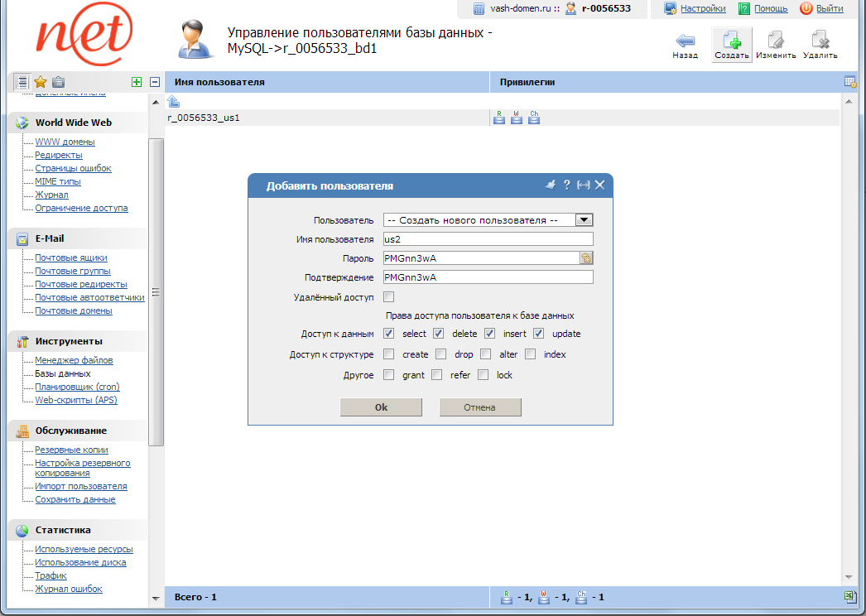Tick the create permission checkbox
Viewport: 866px width, 616px height.
tap(388, 354)
